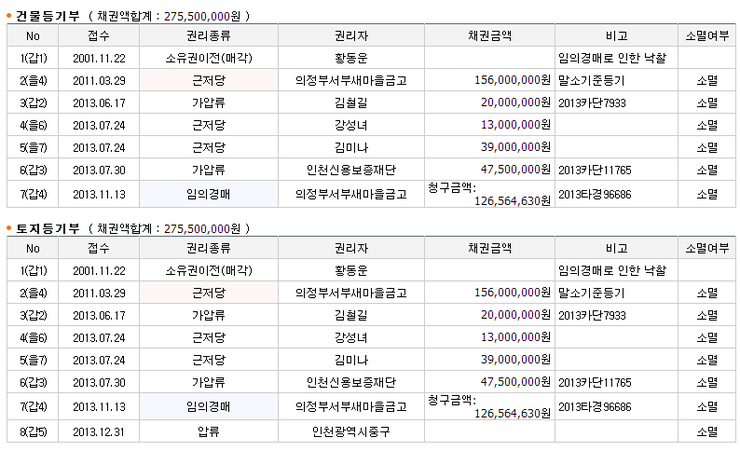Viewport: 740px width, 465px height.
Task: Select 황동운 in the 건물등기부 table
Action: pos(351,58)
